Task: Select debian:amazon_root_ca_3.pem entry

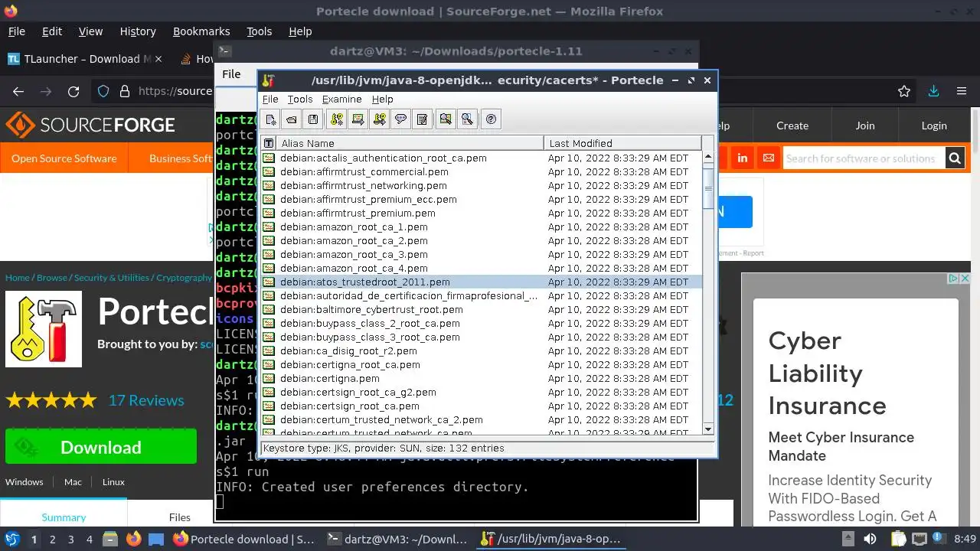Action: coord(482,254)
